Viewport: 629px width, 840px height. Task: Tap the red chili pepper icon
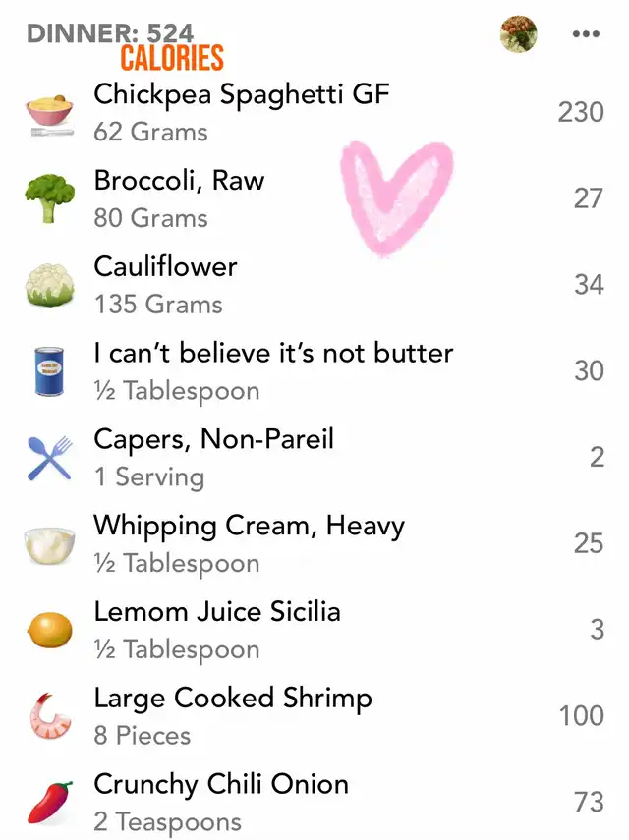click(x=49, y=803)
